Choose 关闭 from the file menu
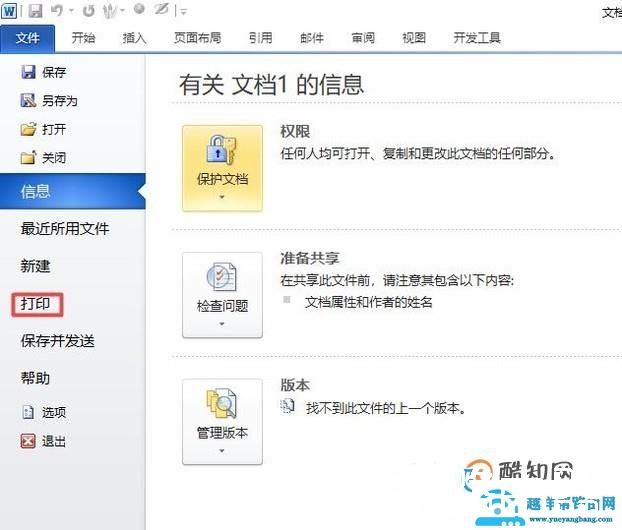622x530 pixels. [54, 158]
